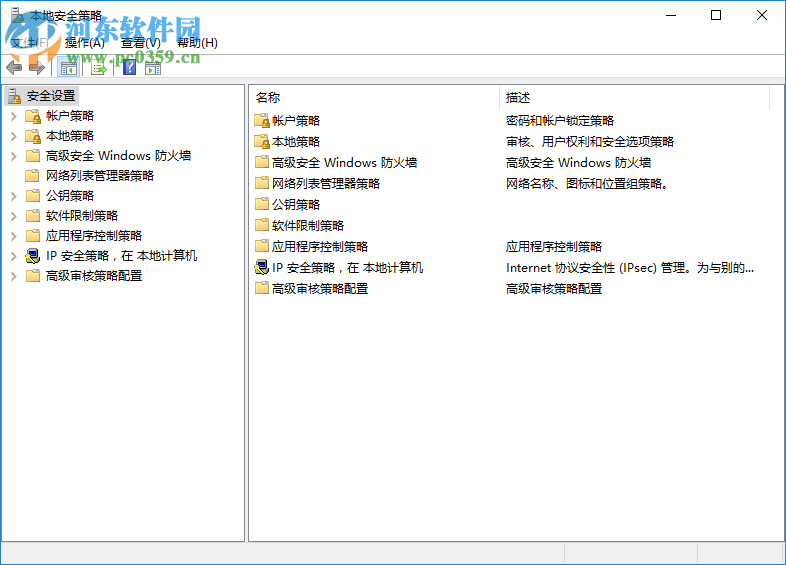Select 网络列表管理器策略 icon in list pane
This screenshot has width=786, height=565.
(262, 183)
